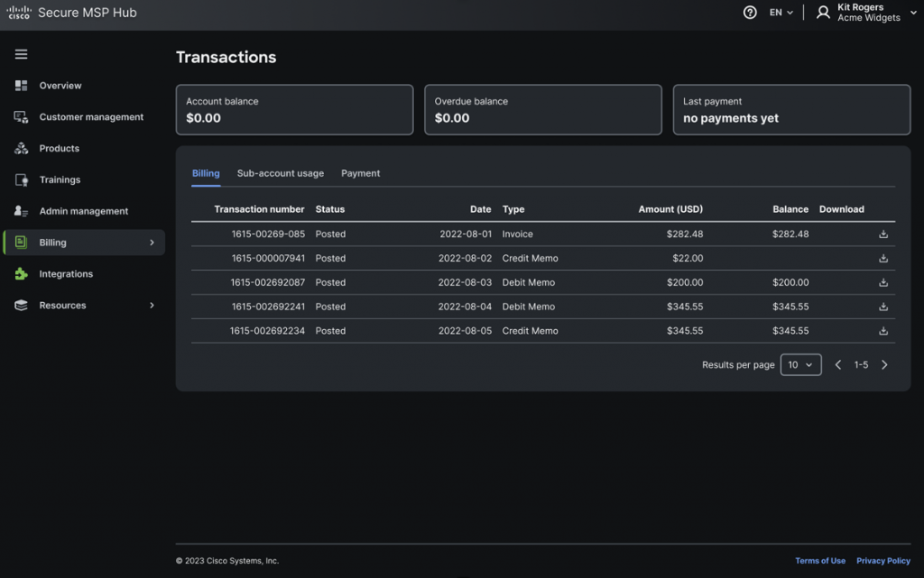The height and width of the screenshot is (578, 924).
Task: Expand the Billing sidebar submenu
Action: click(152, 243)
